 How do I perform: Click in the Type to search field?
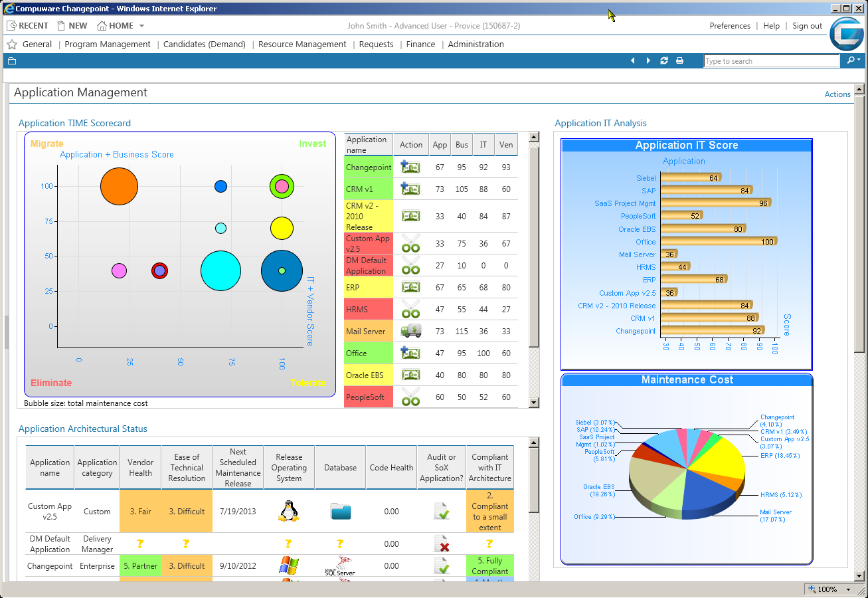tap(772, 61)
